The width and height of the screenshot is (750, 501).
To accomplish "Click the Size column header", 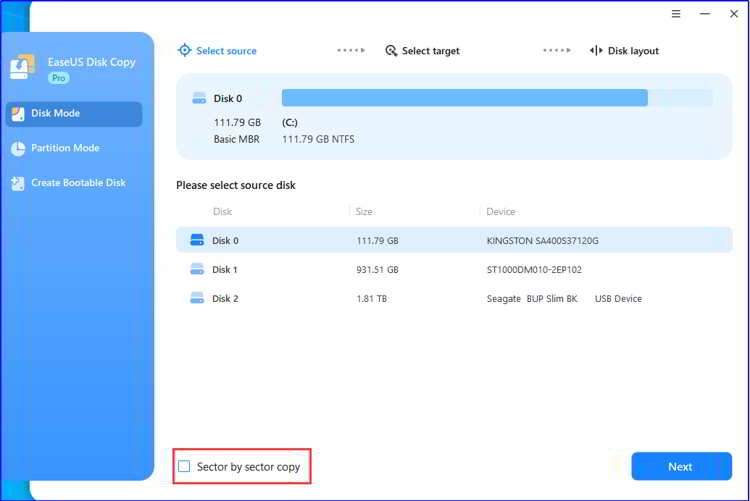I will (x=366, y=212).
